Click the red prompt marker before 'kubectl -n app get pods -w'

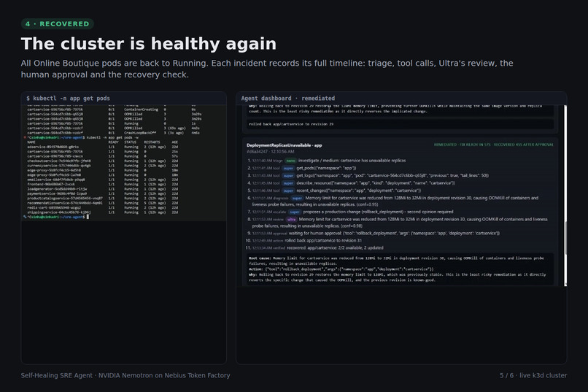(25, 138)
